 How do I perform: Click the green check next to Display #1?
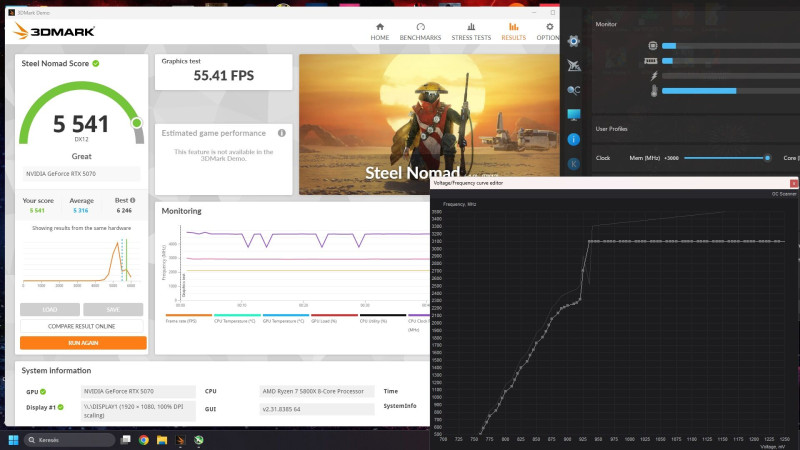(61, 407)
